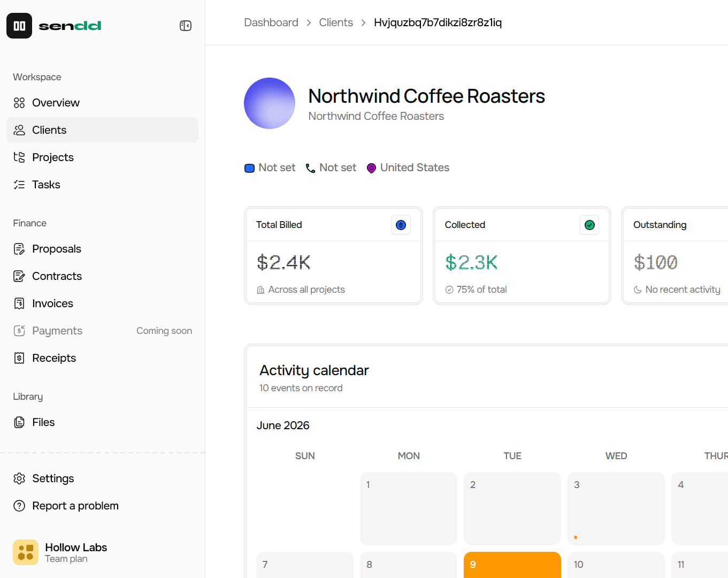Viewport: 728px width, 578px height.
Task: Click the Overview grid icon
Action: [19, 103]
